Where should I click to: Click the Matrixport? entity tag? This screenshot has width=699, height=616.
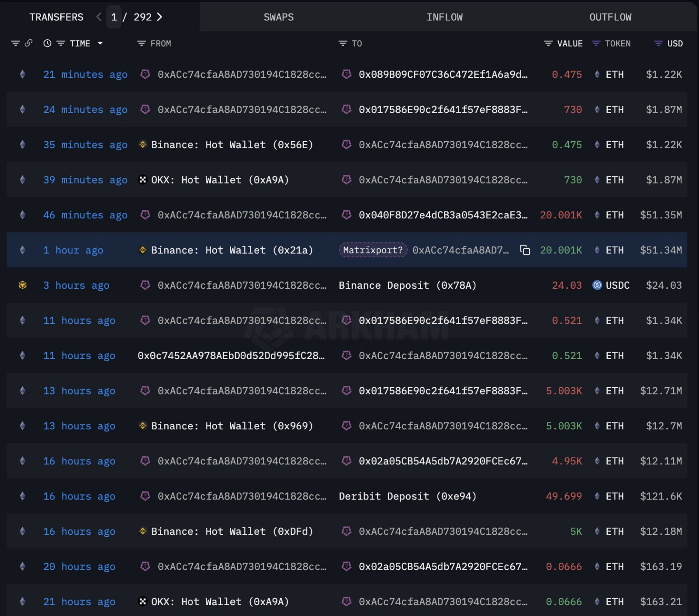[373, 250]
